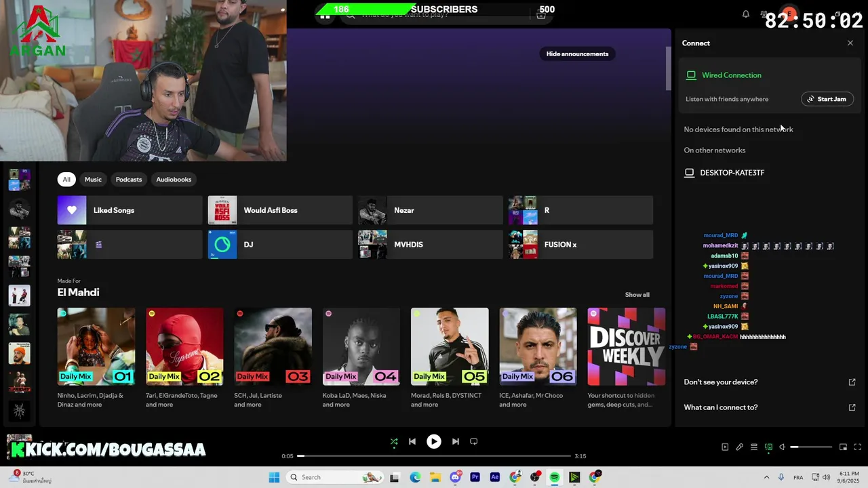Open the "What can I connect to?" link

click(770, 407)
